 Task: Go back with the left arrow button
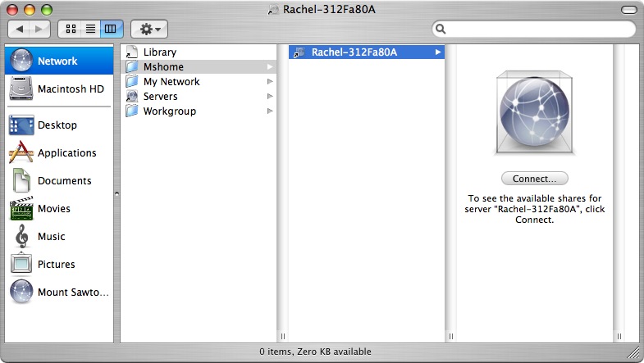(20, 29)
